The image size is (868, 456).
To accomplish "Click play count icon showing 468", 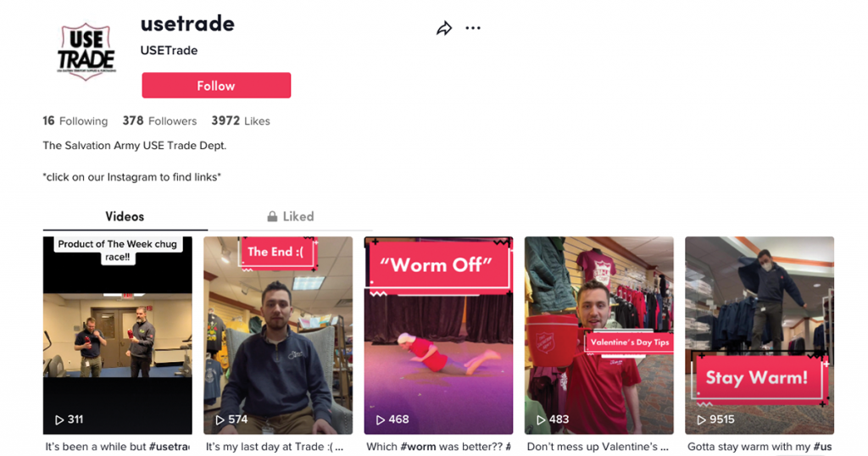I will point(381,420).
